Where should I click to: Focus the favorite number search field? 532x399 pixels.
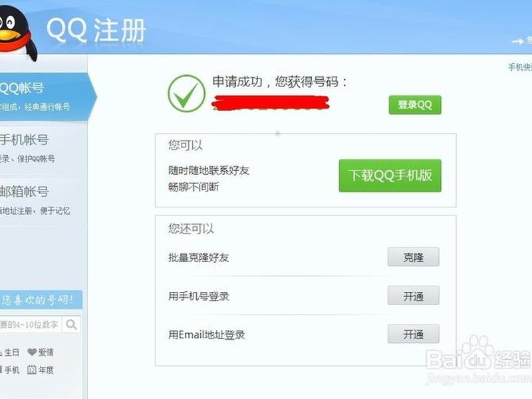tap(31, 325)
